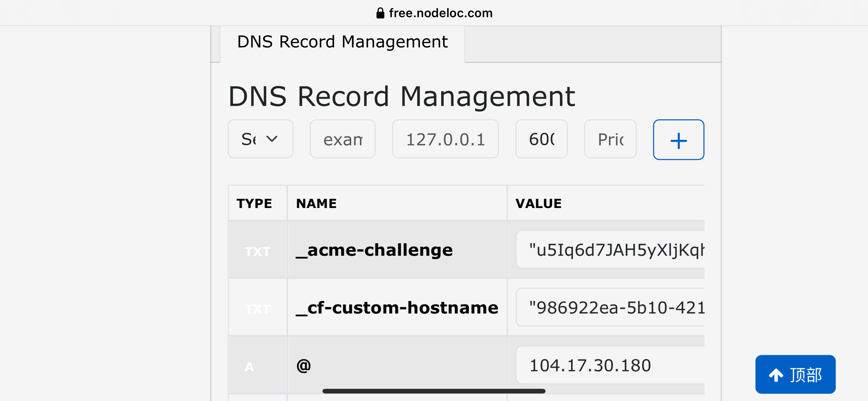Viewport: 868px width, 401px height.
Task: Open the record type select dropdown
Action: tap(261, 139)
